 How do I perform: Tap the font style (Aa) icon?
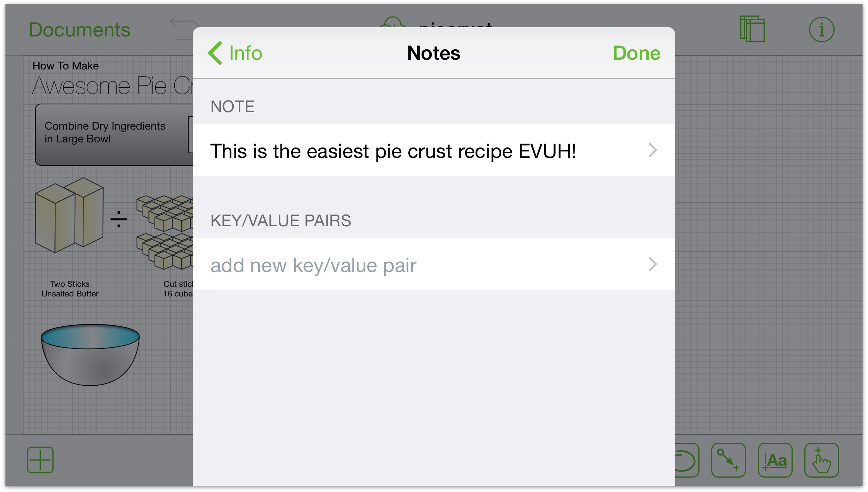coord(778,460)
